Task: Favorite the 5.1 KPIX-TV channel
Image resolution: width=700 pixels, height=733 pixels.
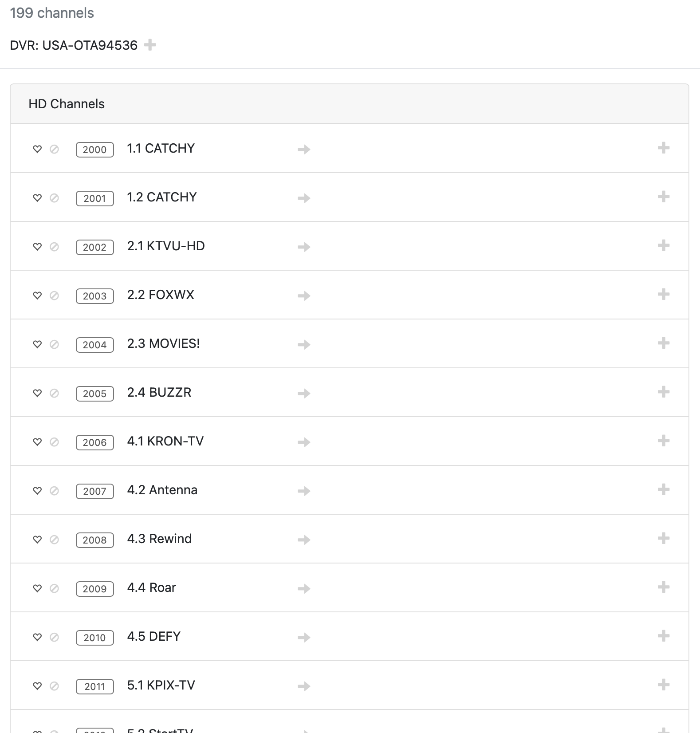Action: pyautogui.click(x=37, y=686)
